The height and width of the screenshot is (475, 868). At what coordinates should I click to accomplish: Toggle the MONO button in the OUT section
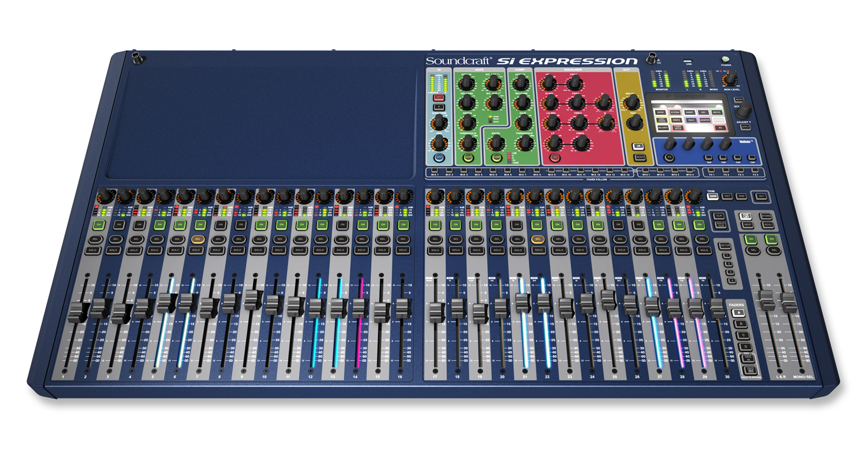[x=640, y=158]
